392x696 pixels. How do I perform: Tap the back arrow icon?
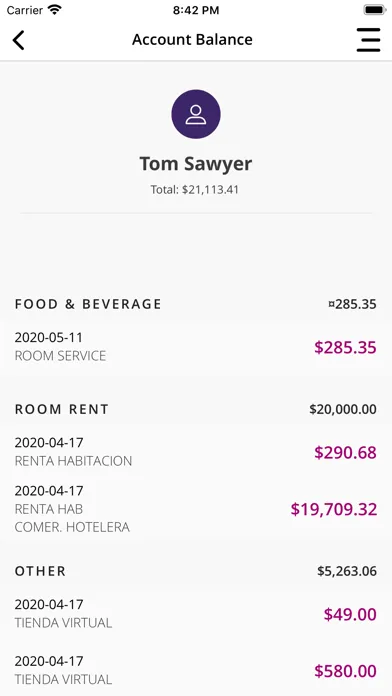click(18, 40)
